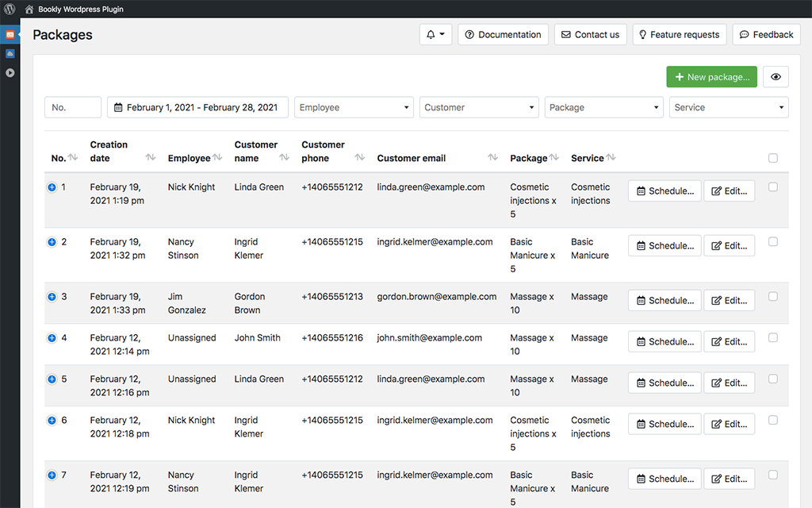
Task: Sort by Customer email column arrows
Action: pyautogui.click(x=492, y=158)
